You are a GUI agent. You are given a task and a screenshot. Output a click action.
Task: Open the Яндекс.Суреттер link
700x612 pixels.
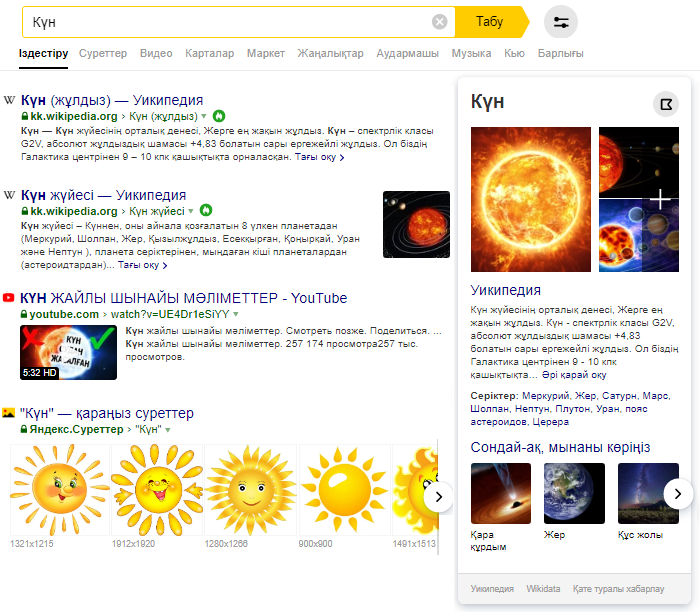point(76,429)
